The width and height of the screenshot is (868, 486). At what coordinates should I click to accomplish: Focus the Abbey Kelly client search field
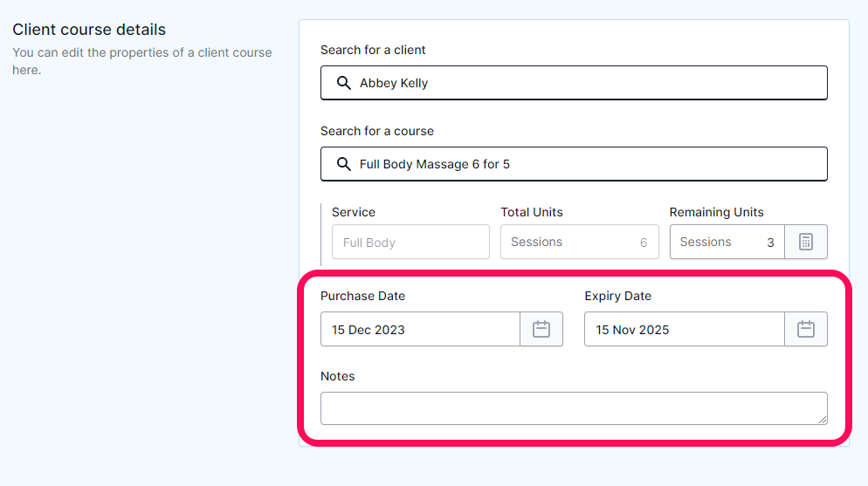[574, 83]
